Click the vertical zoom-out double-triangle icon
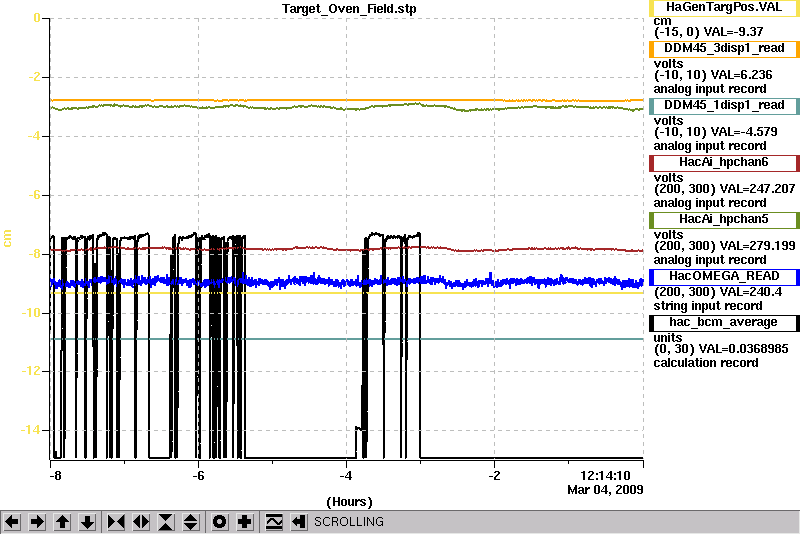Image resolution: width=800 pixels, height=534 pixels. [x=190, y=522]
